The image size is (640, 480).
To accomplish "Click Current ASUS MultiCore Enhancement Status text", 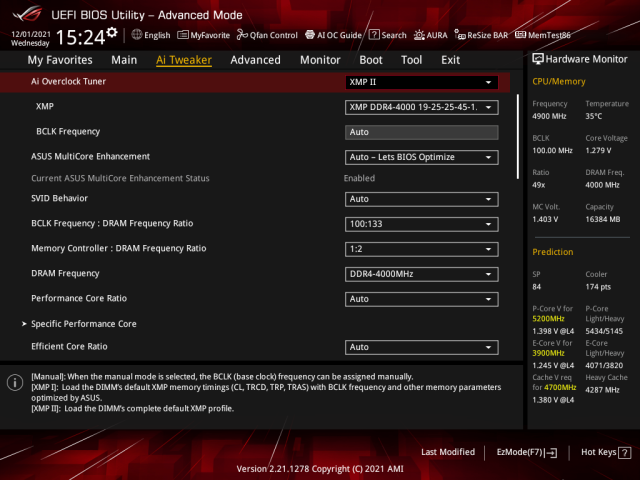I will click(120, 178).
